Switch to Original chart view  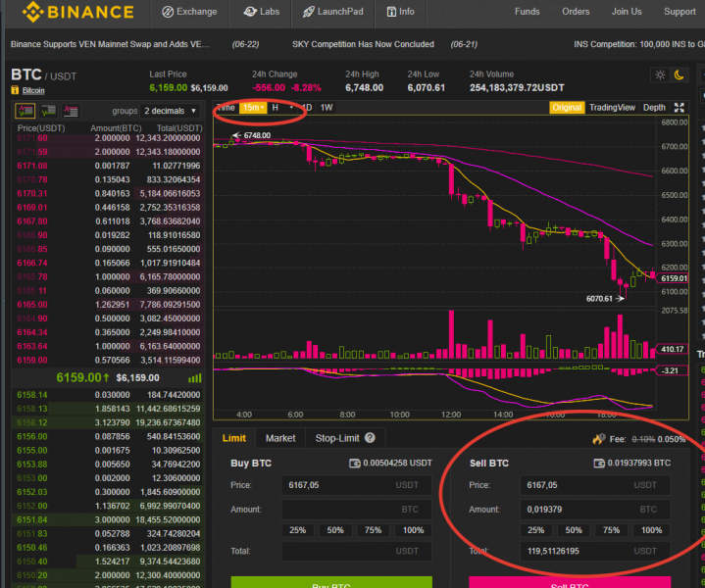point(567,108)
